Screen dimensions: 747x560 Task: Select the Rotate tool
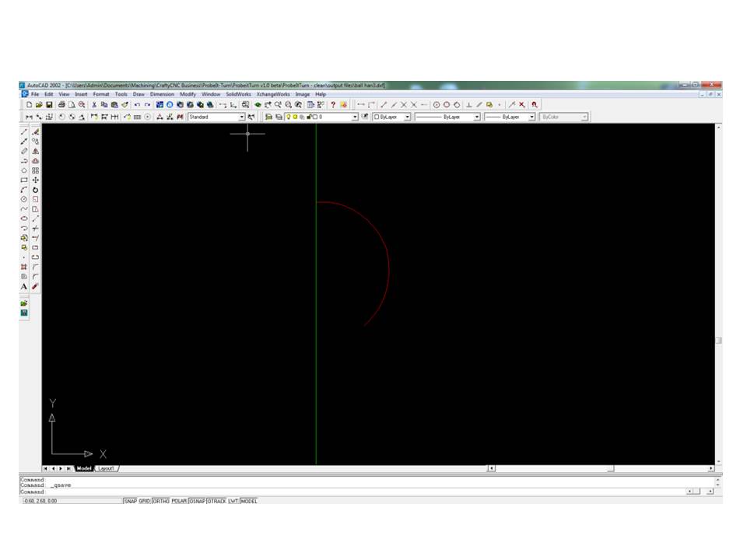tap(35, 190)
